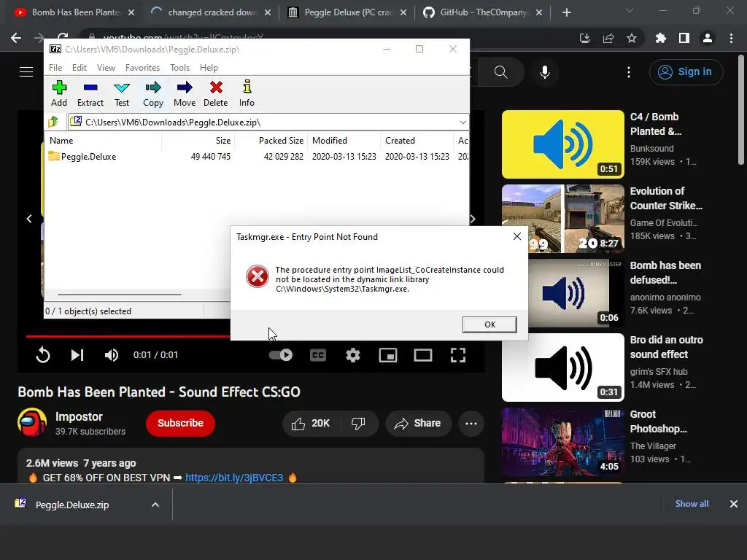Open the Tools menu in 7-Zip
Viewport: 747px width, 560px height.
pyautogui.click(x=179, y=68)
